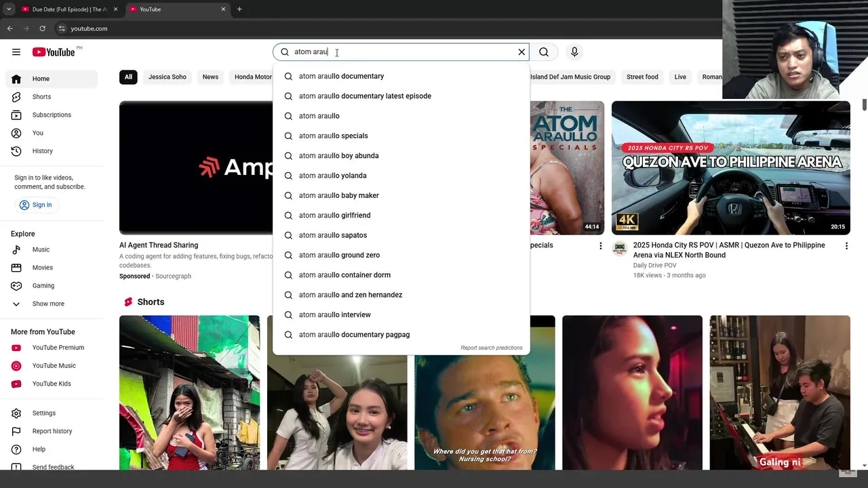Viewport: 868px width, 488px height.
Task: Open AI Agent Thread Sharing ad title
Action: click(159, 245)
